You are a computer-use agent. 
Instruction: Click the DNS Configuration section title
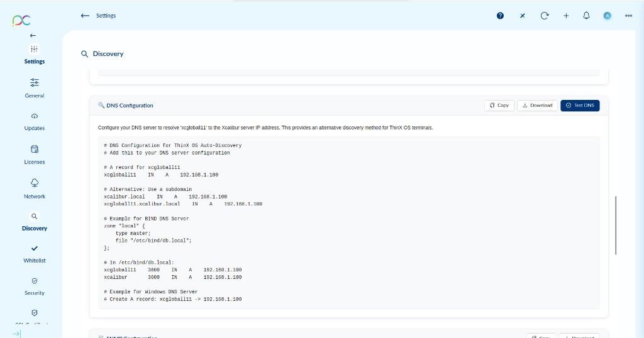[x=130, y=106]
